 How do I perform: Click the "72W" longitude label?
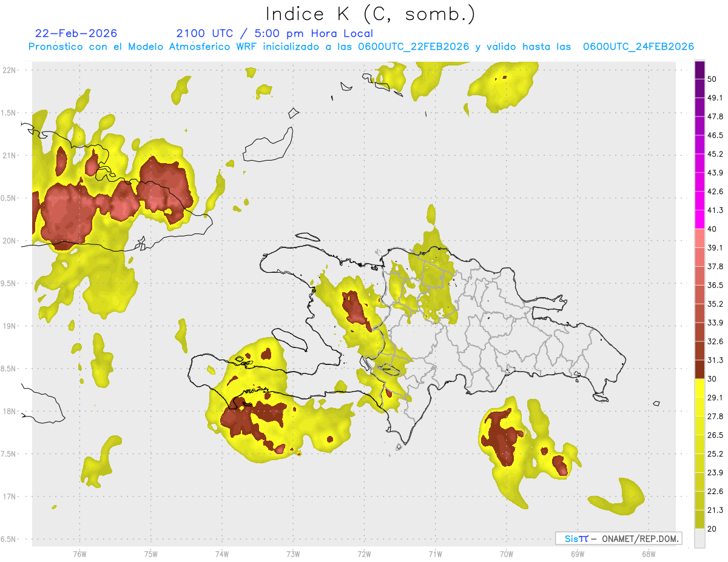pyautogui.click(x=364, y=554)
